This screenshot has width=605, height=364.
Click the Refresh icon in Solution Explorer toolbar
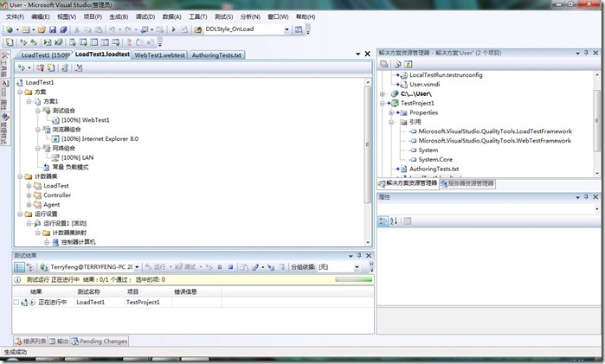coord(409,64)
